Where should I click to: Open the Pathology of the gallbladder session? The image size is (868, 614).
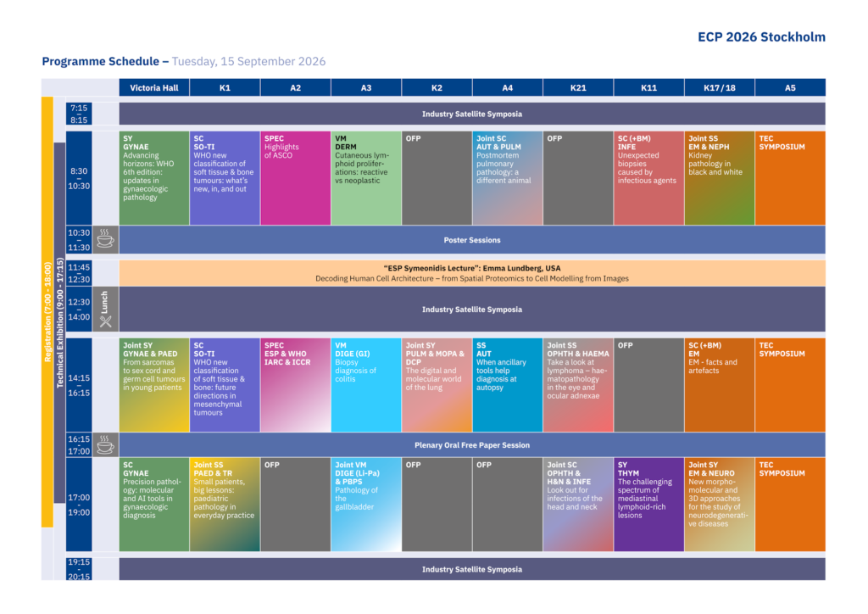[x=365, y=505]
